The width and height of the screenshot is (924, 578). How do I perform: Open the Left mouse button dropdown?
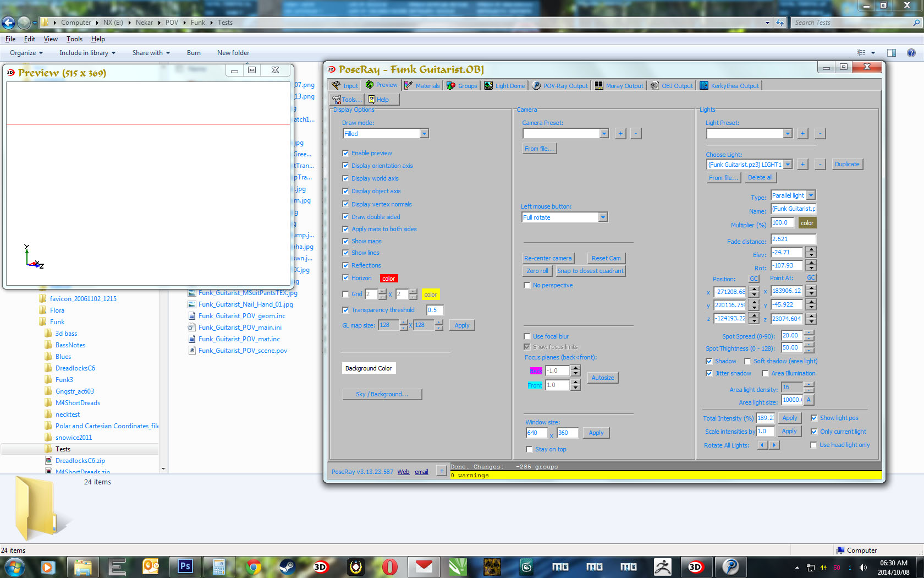coord(603,217)
